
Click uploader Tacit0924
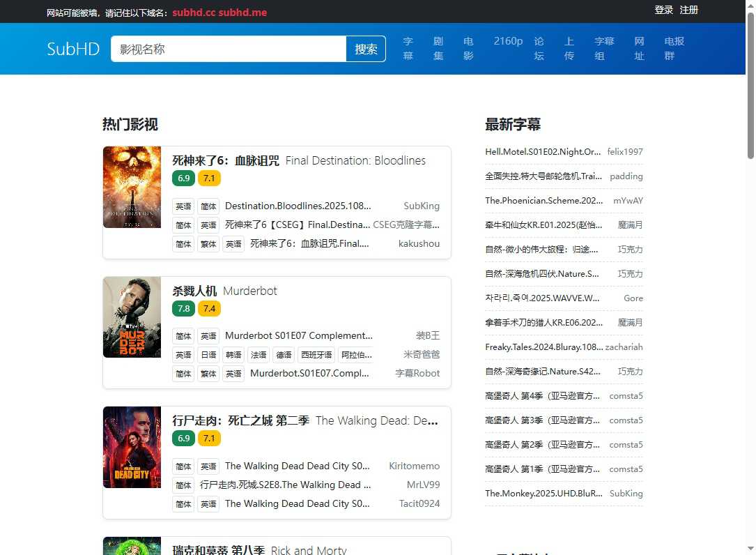419,503
